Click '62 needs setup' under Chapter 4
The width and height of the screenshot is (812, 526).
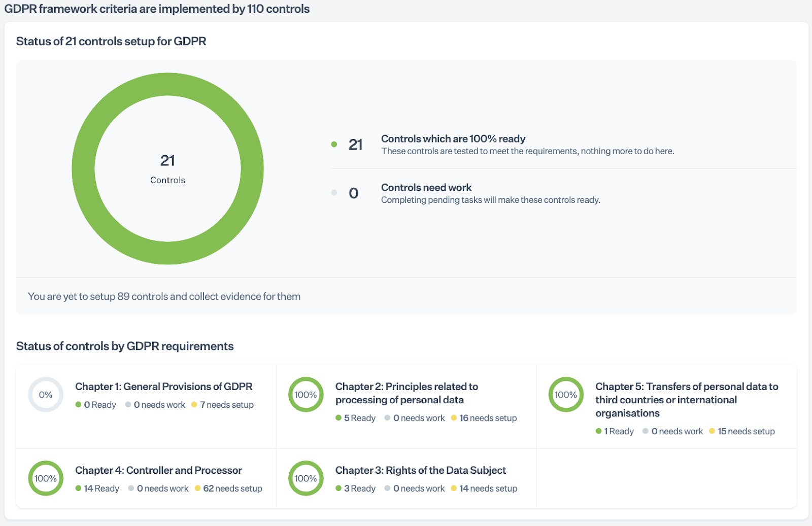click(x=232, y=488)
